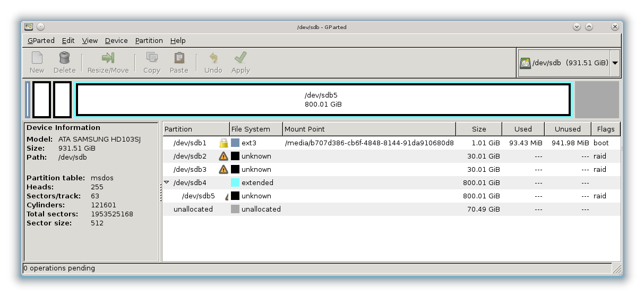The height and width of the screenshot is (297, 644).
Task: Collapse the /dev/sdb4 extended partition tree
Action: click(167, 182)
